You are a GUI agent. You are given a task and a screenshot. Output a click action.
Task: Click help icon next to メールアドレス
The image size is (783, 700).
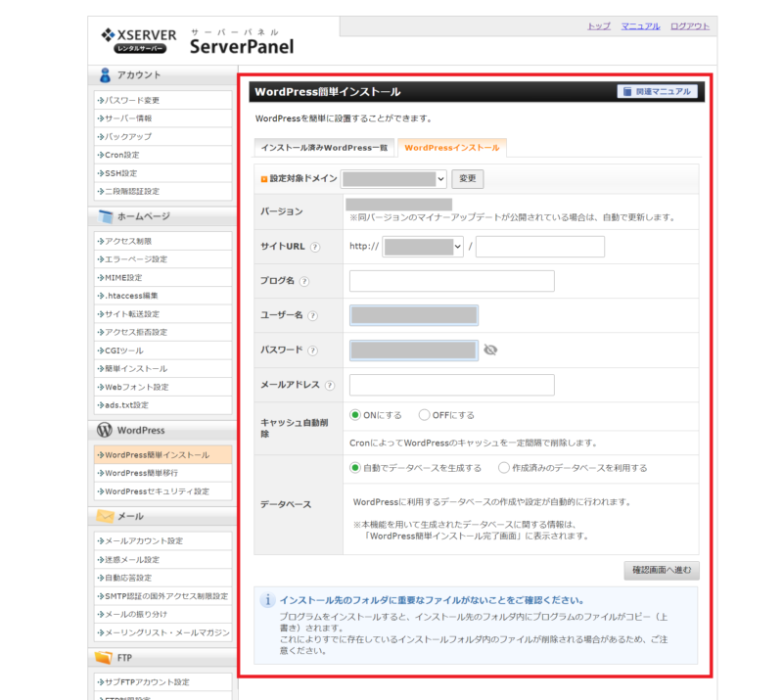tap(330, 385)
